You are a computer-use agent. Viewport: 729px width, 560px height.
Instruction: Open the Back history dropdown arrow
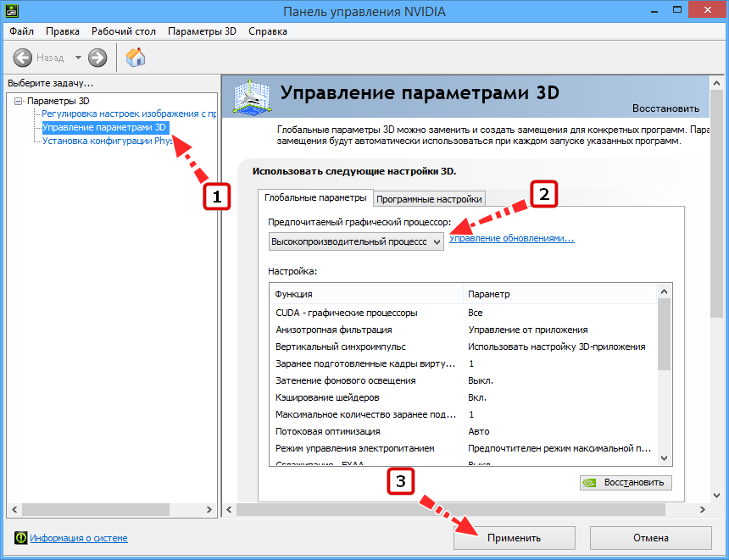(78, 58)
